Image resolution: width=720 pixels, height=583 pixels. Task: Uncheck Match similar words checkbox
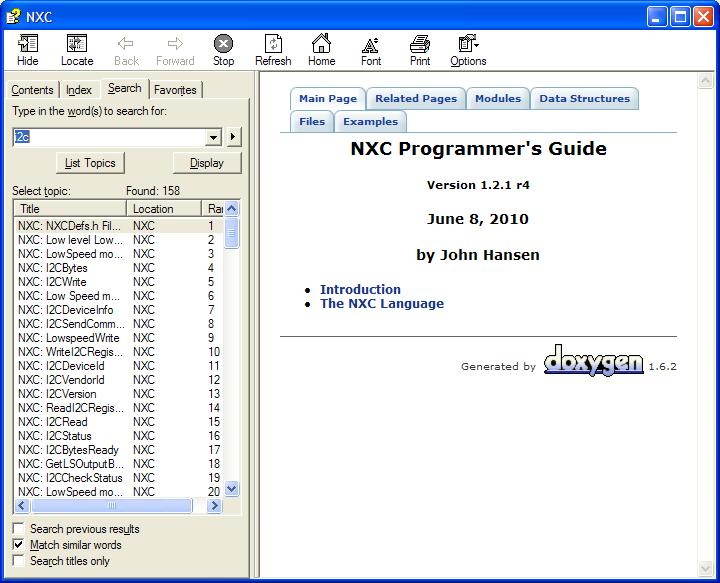pyautogui.click(x=19, y=545)
